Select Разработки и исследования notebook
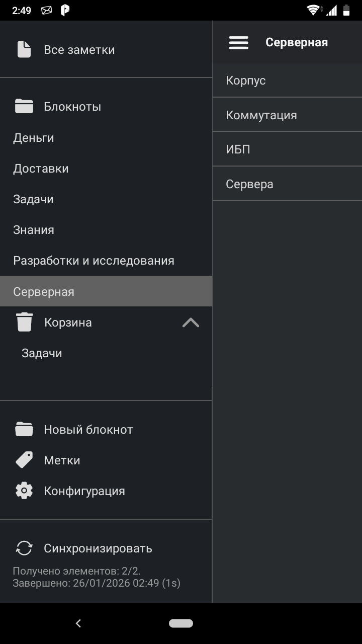Screen dimensions: 362x644 point(94,261)
